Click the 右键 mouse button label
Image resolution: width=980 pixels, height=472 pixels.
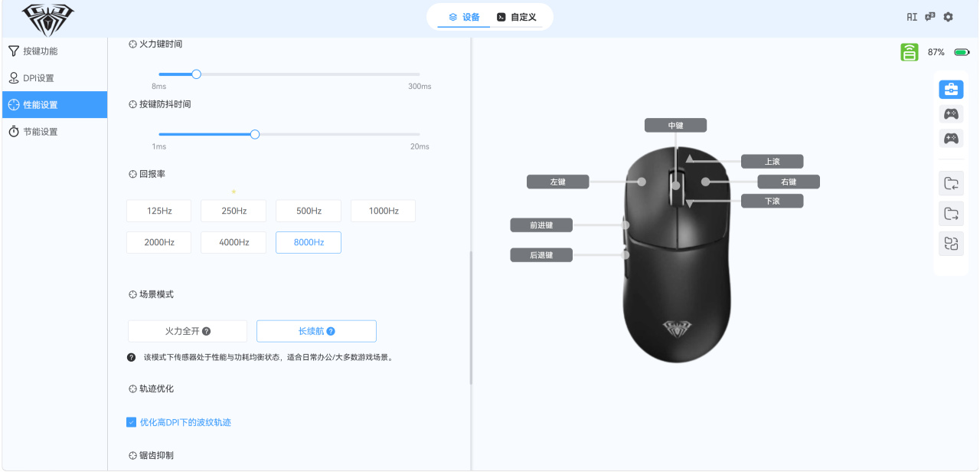click(x=789, y=182)
